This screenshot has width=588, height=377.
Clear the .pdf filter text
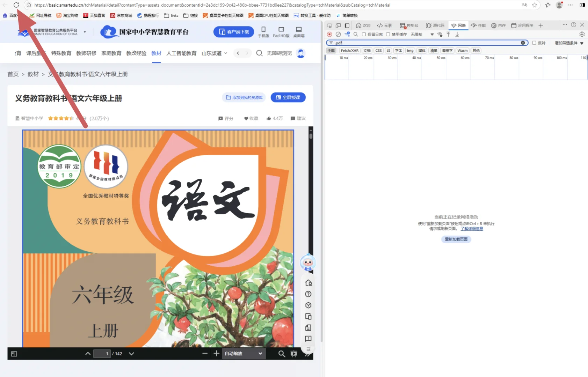click(x=523, y=43)
